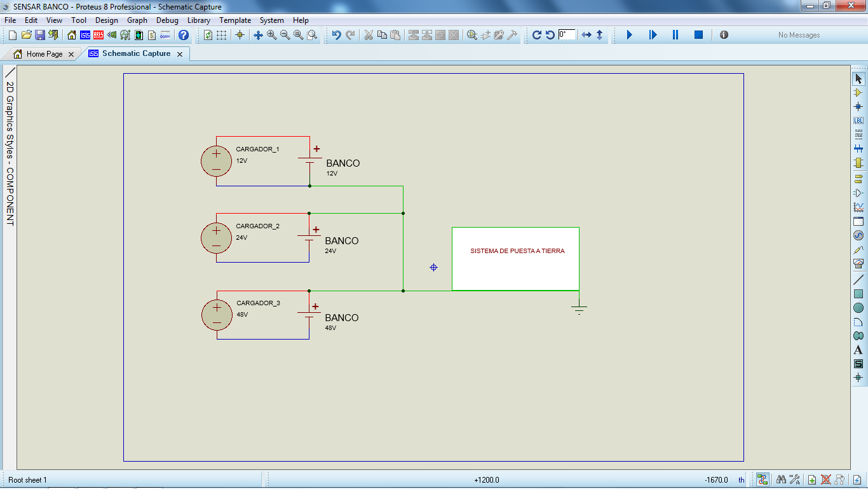Open the System menu
The image size is (868, 489).
271,20
